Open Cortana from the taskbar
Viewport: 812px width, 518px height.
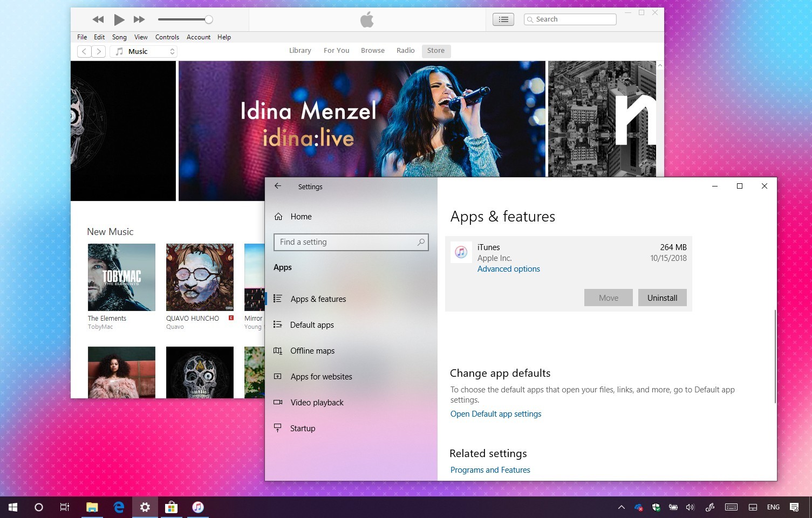tap(38, 507)
